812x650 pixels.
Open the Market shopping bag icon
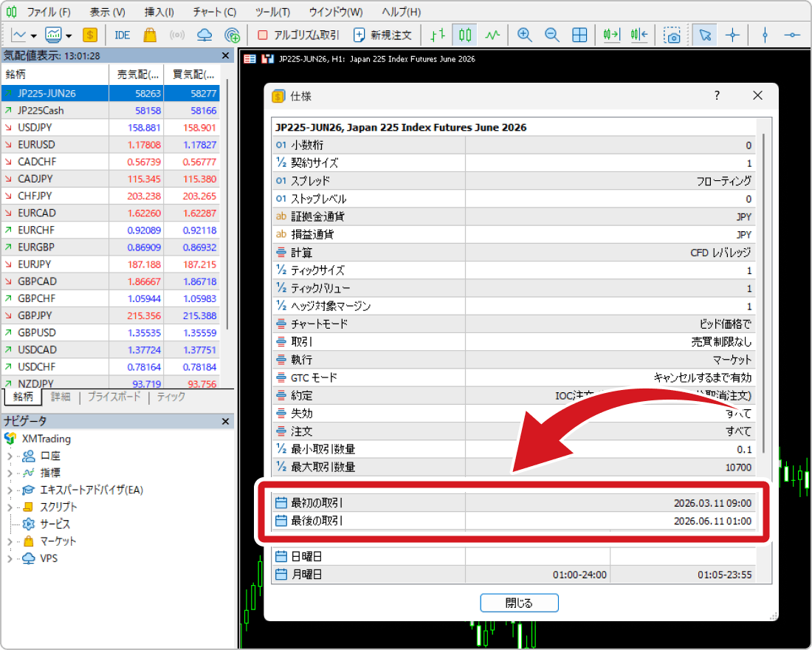pyautogui.click(x=150, y=35)
